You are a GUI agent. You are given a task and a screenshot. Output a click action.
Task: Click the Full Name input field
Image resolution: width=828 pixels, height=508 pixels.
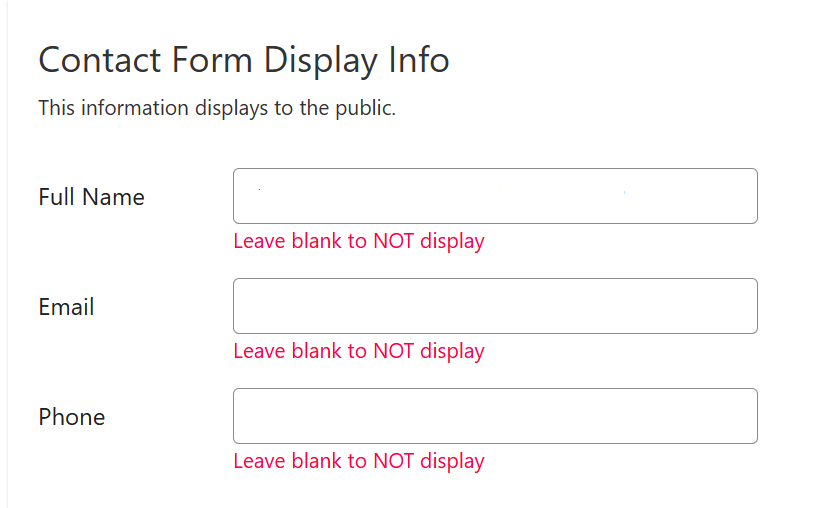pyautogui.click(x=495, y=196)
